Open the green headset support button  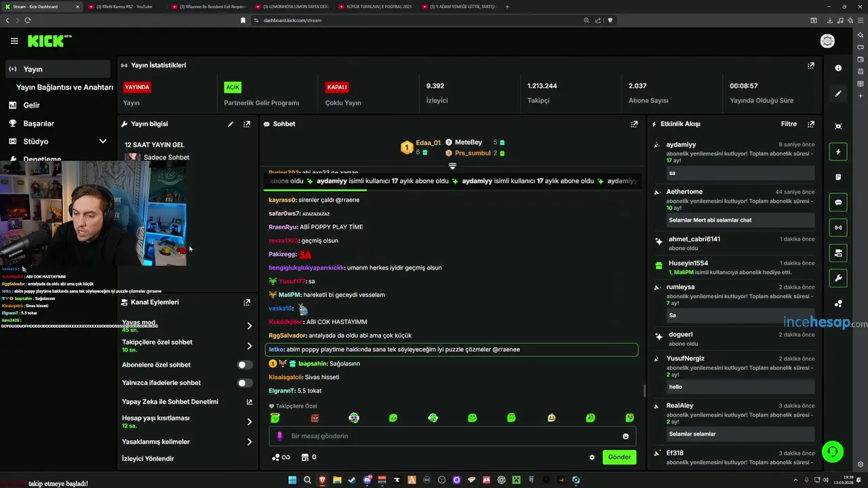pyautogui.click(x=832, y=451)
